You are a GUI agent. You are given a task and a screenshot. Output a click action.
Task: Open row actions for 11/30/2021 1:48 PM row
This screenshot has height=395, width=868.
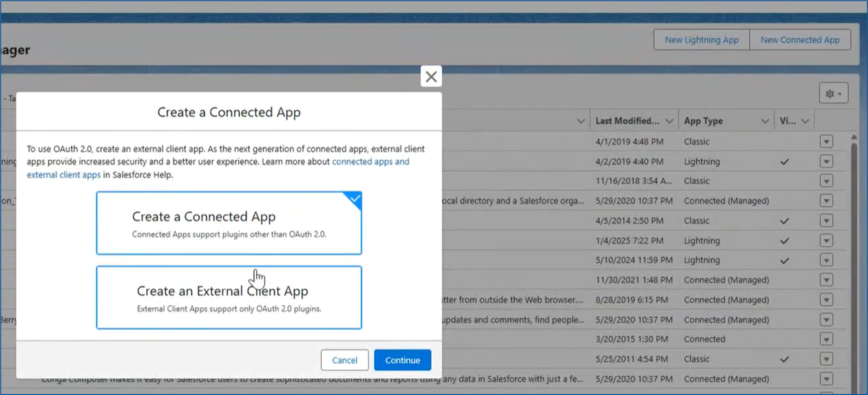(826, 280)
